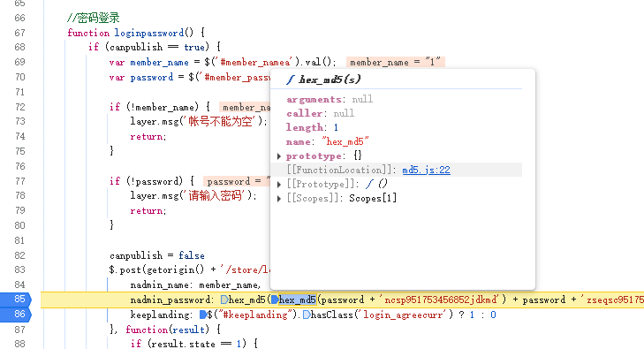Expand the [[Scopes]] entry in the tooltip
Viewport: 644px width, 349px height.
click(279, 199)
